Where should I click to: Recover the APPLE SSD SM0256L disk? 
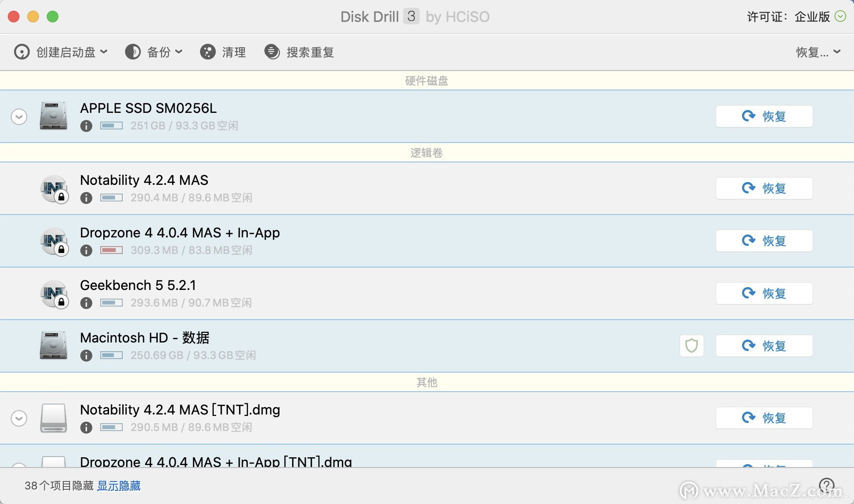pos(764,116)
